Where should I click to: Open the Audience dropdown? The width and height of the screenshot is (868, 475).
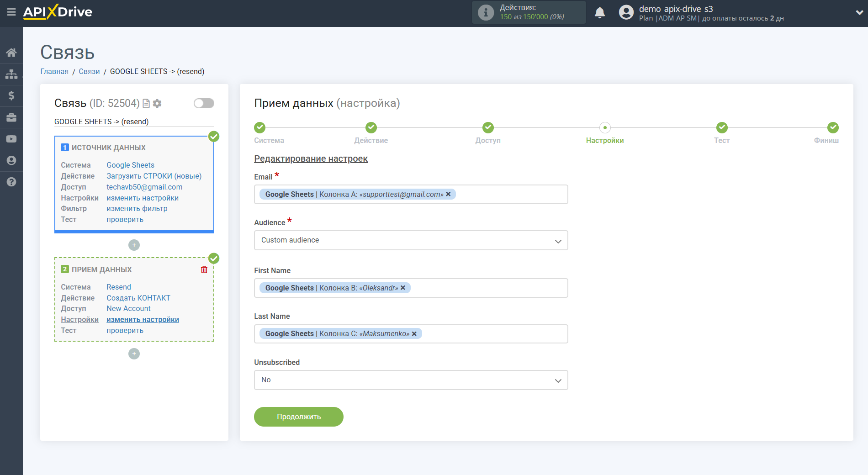[411, 240]
